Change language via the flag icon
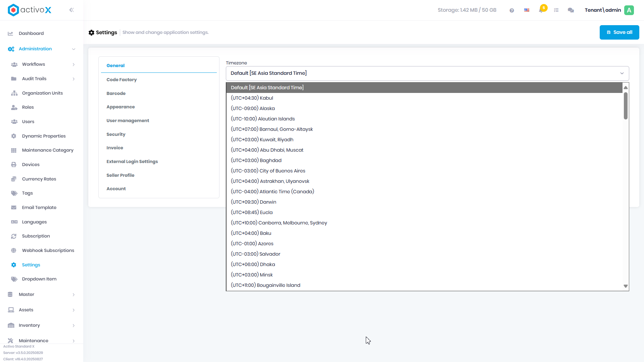Image resolution: width=644 pixels, height=362 pixels. point(527,10)
